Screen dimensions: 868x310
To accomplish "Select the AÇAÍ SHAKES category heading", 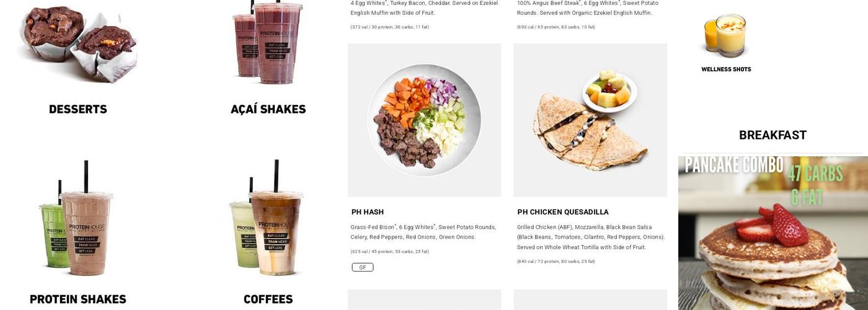I will point(268,109).
